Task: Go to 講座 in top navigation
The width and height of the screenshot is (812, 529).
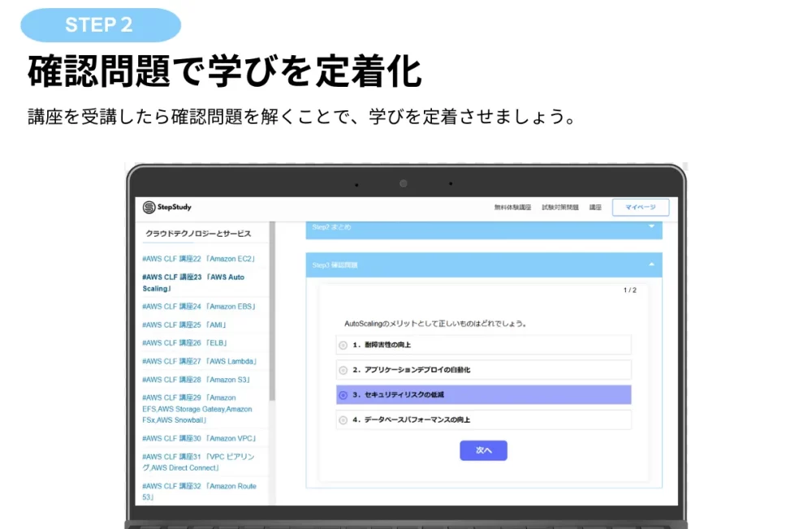Action: pyautogui.click(x=595, y=208)
